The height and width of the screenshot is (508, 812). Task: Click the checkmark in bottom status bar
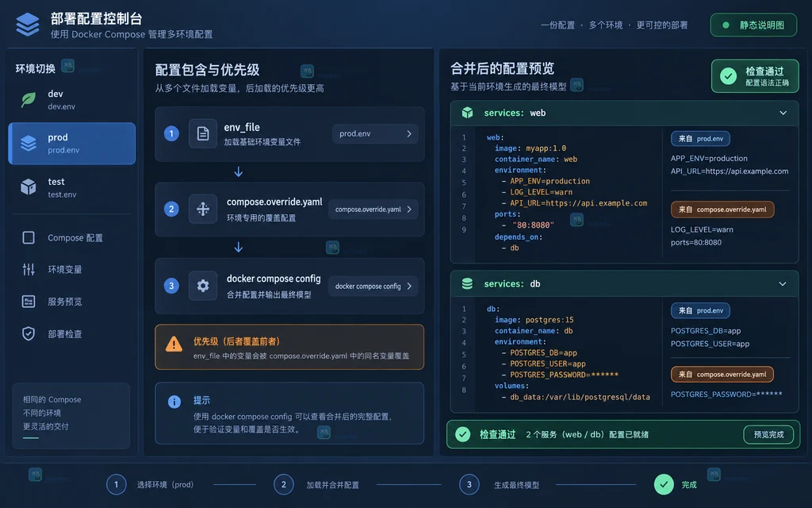tap(462, 434)
